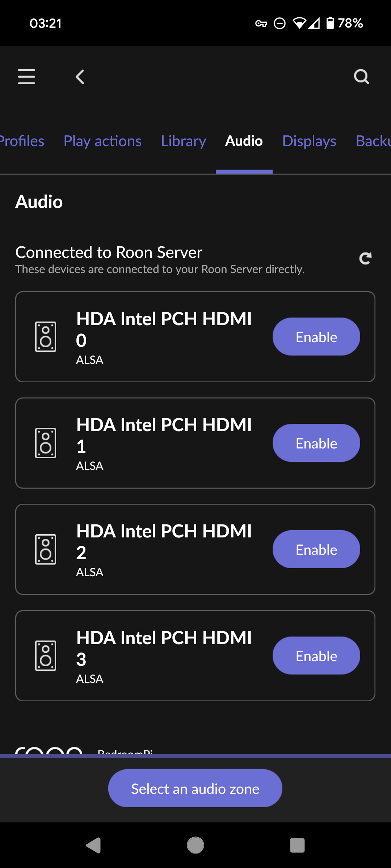This screenshot has width=391, height=868.
Task: Open the Backups tab
Action: coord(374,141)
